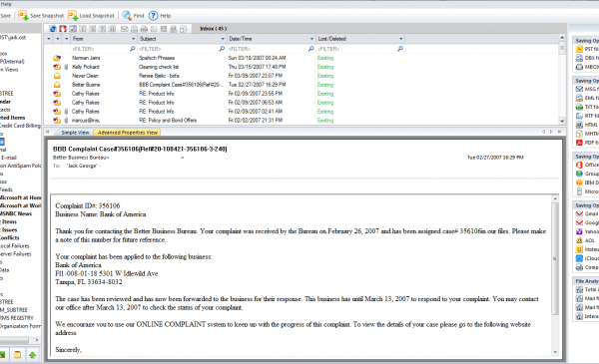Select the BBB Complaint Case message row
Screen dimensions: 599x364
tap(301, 85)
